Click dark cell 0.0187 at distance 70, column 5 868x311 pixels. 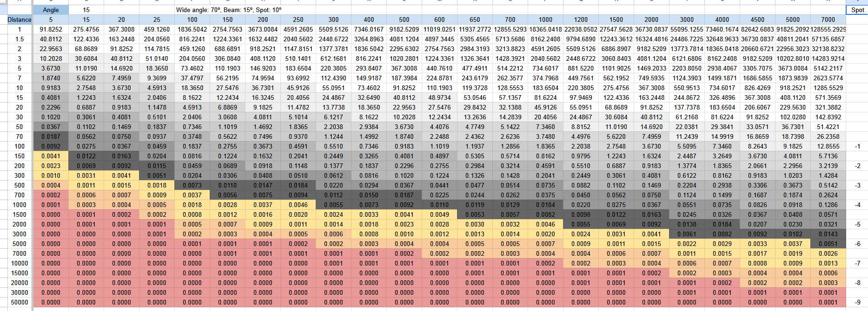coord(51,136)
